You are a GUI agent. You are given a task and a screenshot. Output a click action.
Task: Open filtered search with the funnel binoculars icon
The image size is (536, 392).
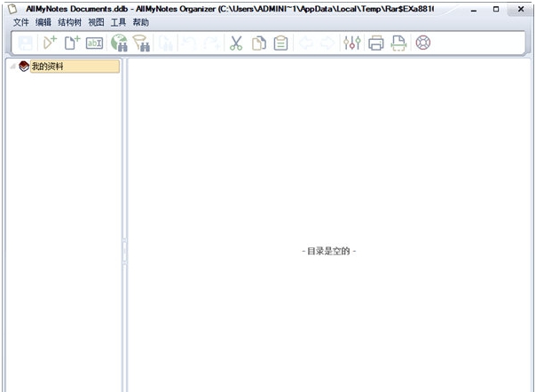141,43
